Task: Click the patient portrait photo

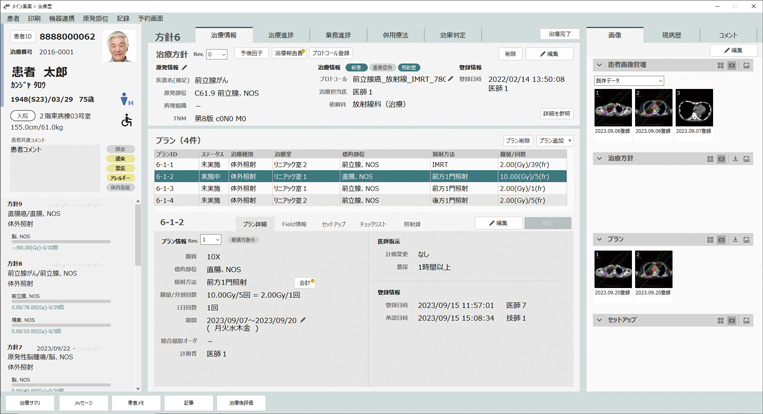Action: pos(119,46)
